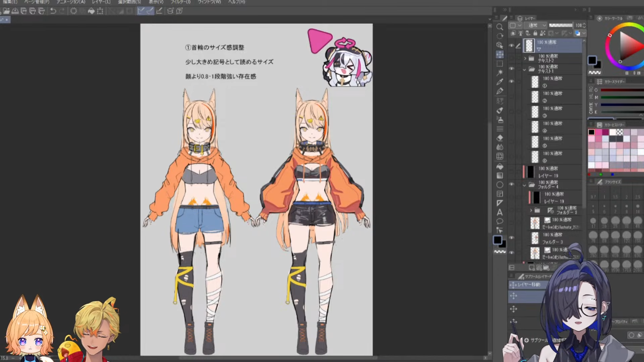Open the フィルター menu
644x362 pixels.
(x=180, y=2)
